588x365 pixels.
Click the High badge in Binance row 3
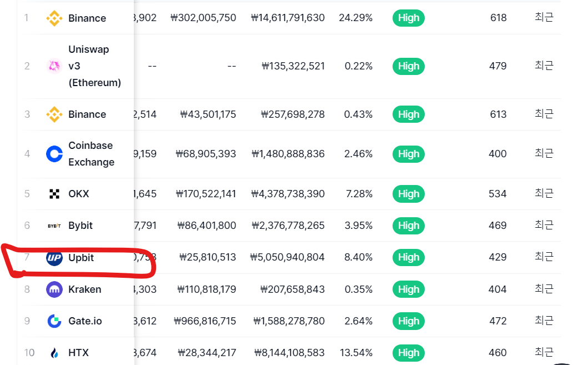tap(408, 114)
